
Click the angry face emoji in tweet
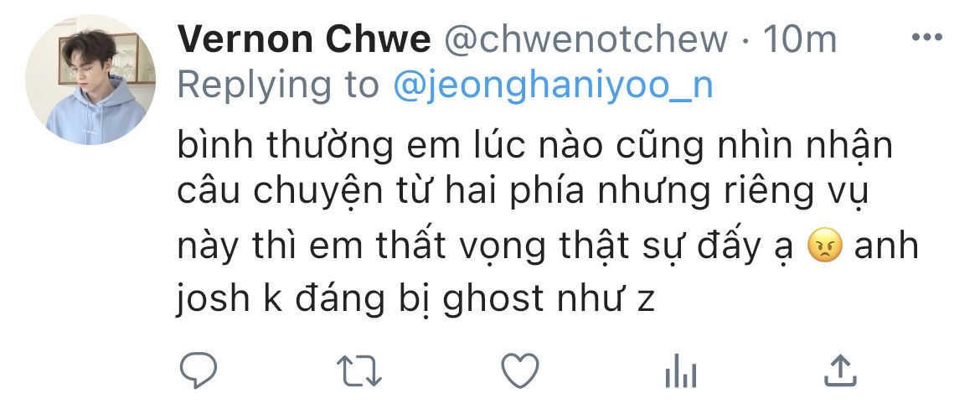click(x=825, y=246)
